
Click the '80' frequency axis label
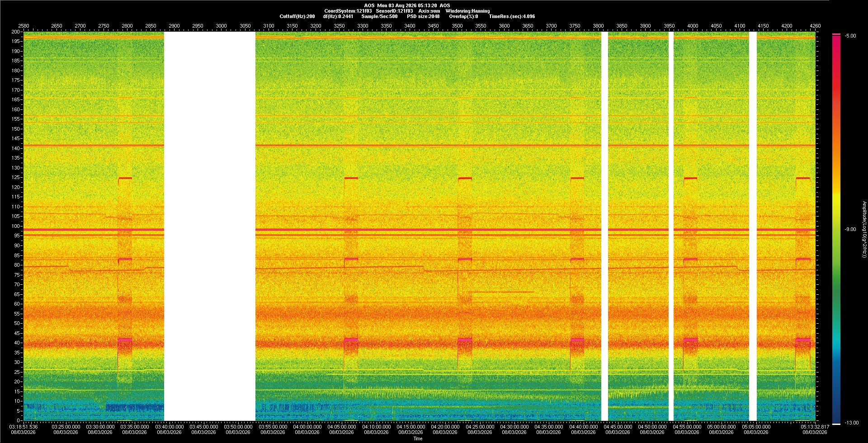coord(17,265)
